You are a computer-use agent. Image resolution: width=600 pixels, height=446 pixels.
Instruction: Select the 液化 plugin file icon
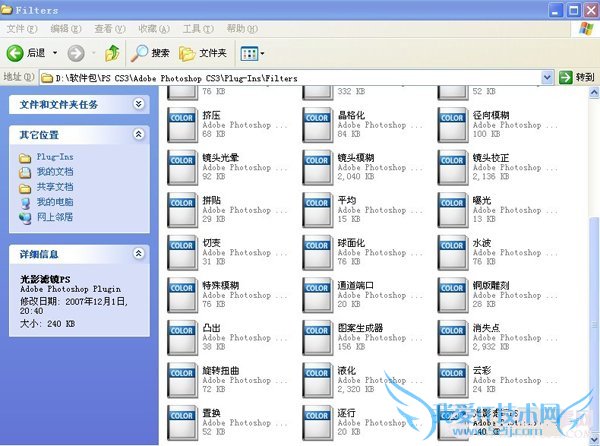click(317, 380)
